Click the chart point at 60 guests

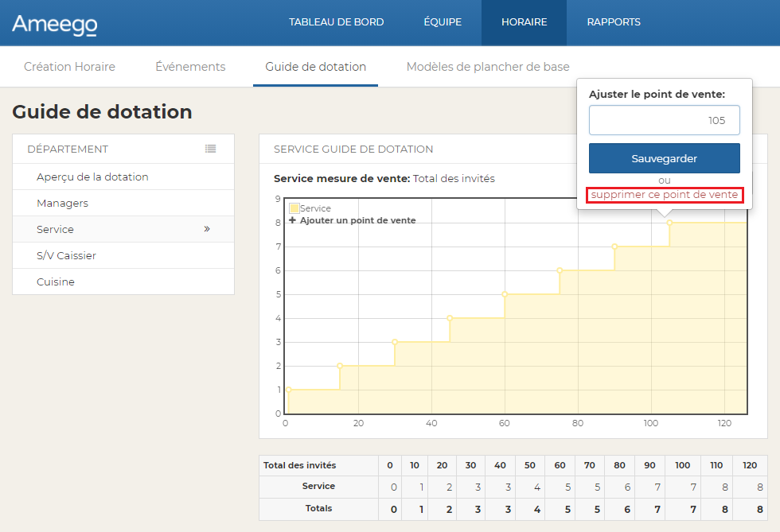(x=505, y=294)
